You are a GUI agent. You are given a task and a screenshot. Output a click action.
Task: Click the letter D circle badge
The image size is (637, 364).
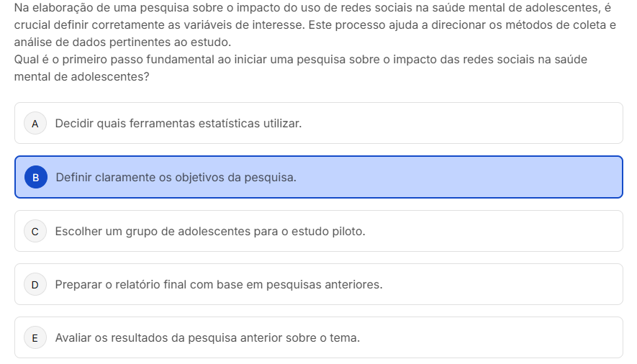[35, 285]
